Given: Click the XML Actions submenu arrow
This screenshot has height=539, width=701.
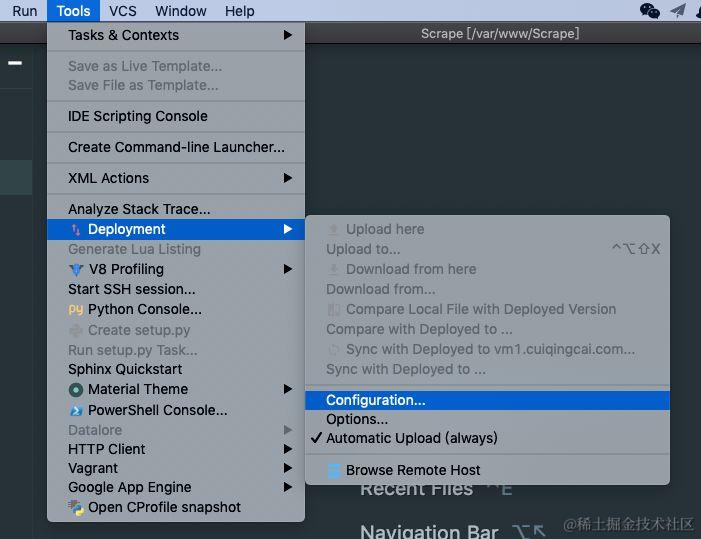Looking at the screenshot, I should tap(287, 178).
